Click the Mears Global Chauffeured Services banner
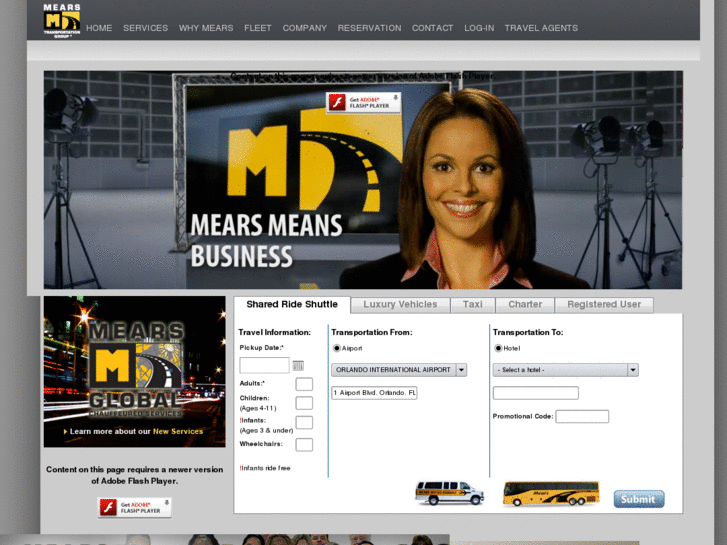727x545 pixels. click(x=134, y=372)
